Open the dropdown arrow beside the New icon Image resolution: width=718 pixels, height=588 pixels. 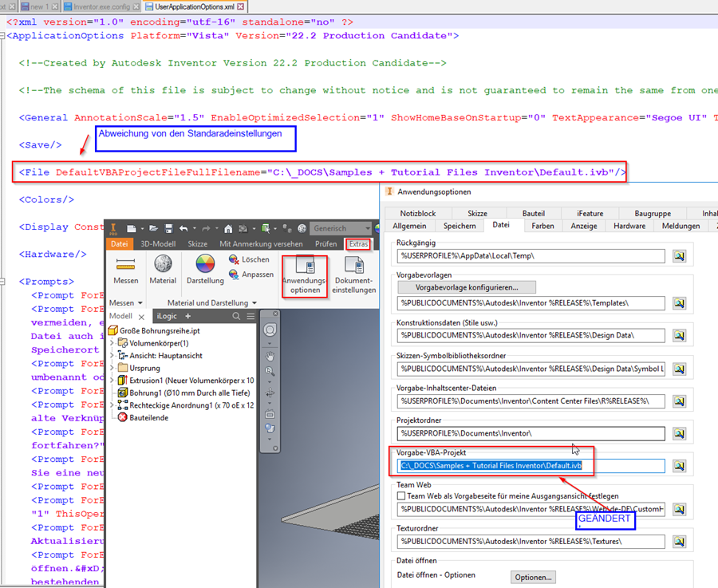[143, 228]
